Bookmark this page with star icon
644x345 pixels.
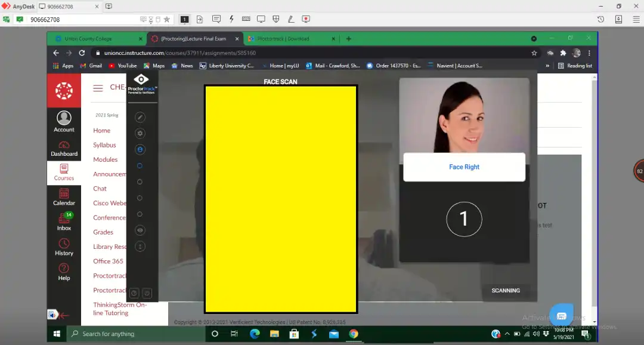pos(534,53)
